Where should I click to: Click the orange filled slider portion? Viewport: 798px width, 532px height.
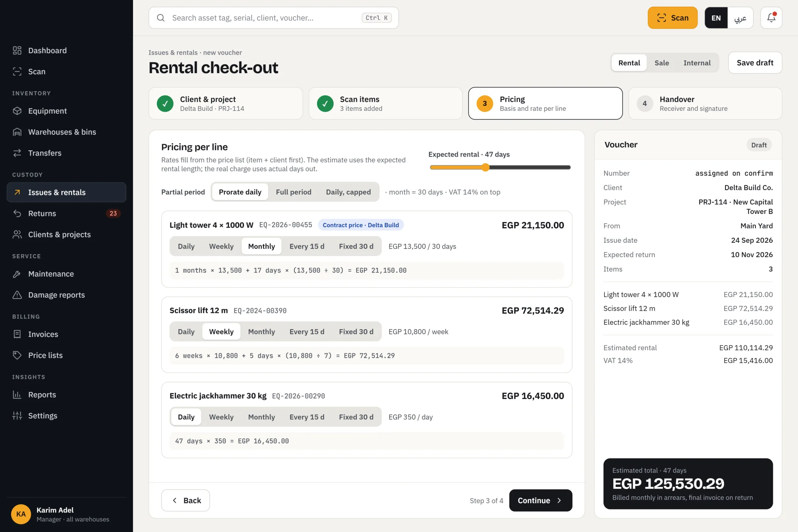point(456,167)
